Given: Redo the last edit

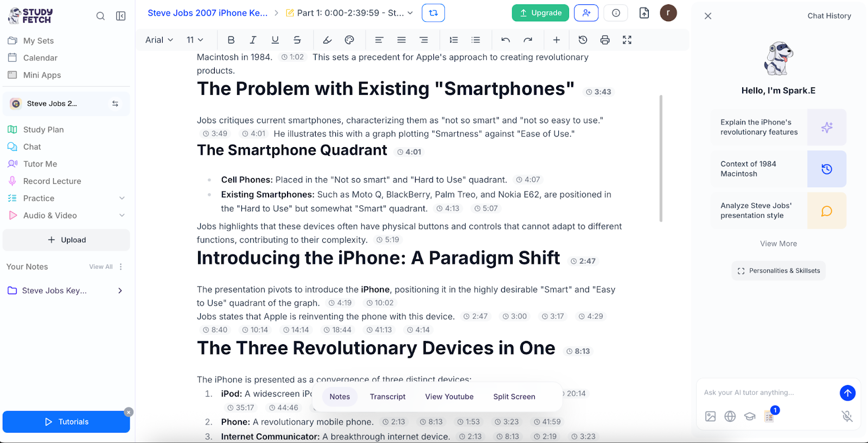Looking at the screenshot, I should (x=528, y=40).
